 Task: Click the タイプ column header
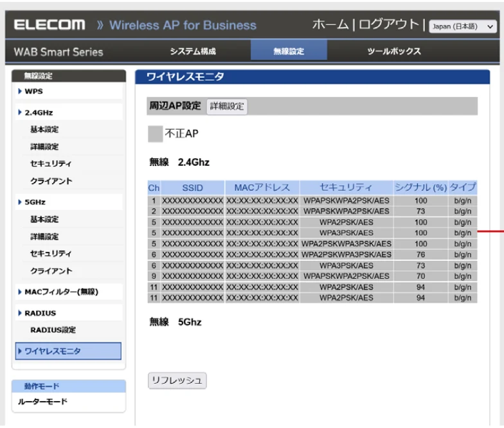pyautogui.click(x=463, y=188)
